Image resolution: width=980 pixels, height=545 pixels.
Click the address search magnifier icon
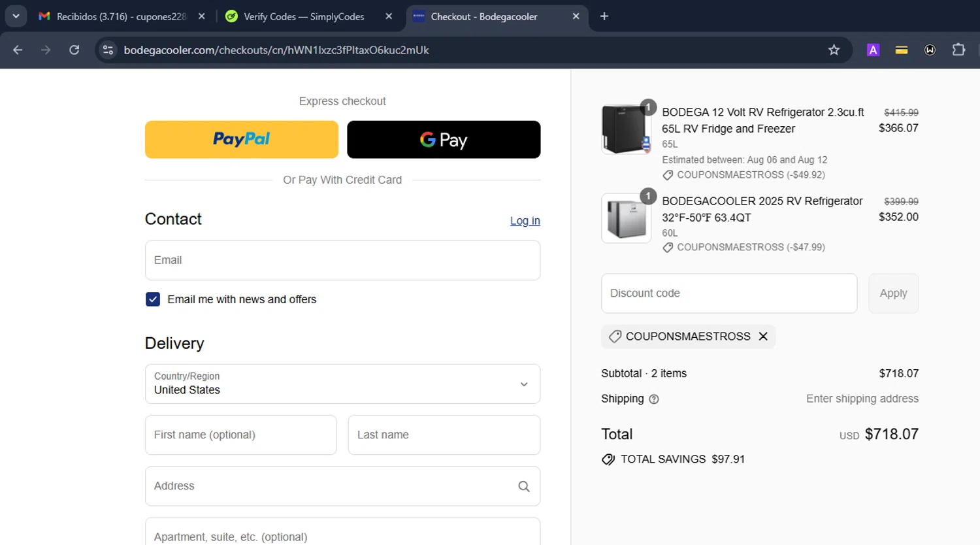click(524, 486)
